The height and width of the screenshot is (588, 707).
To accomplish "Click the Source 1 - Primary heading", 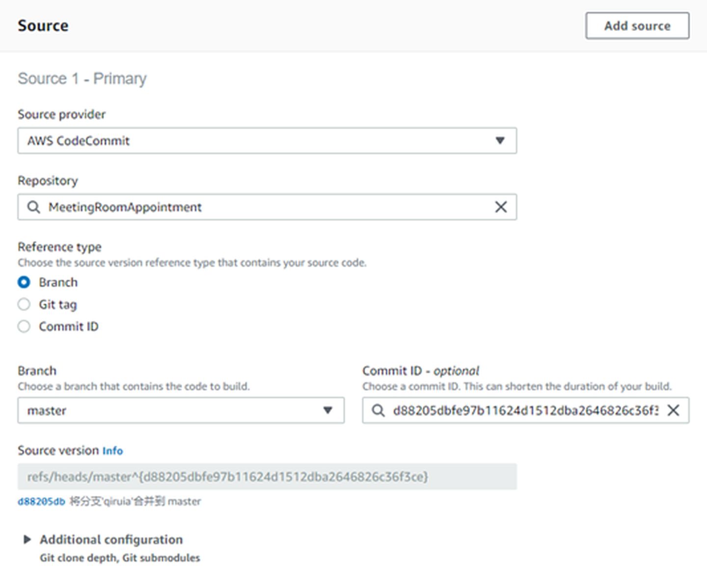I will point(82,79).
